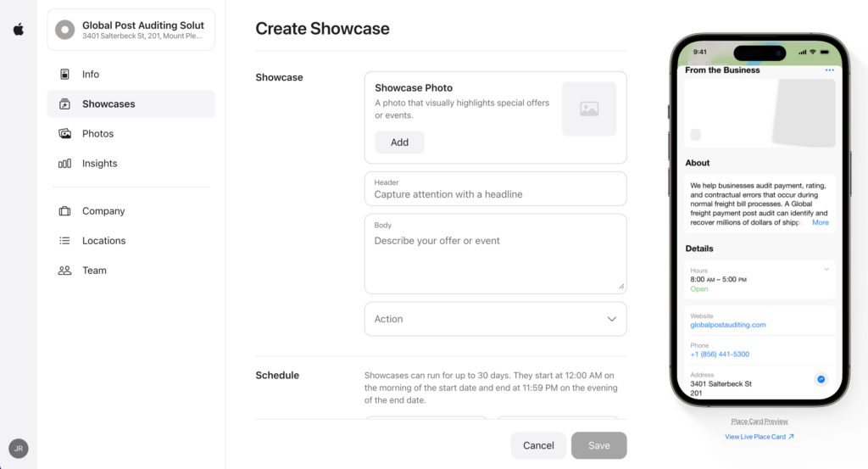Open the Insights bar chart icon
Viewport: 868px width, 469px height.
(x=64, y=164)
